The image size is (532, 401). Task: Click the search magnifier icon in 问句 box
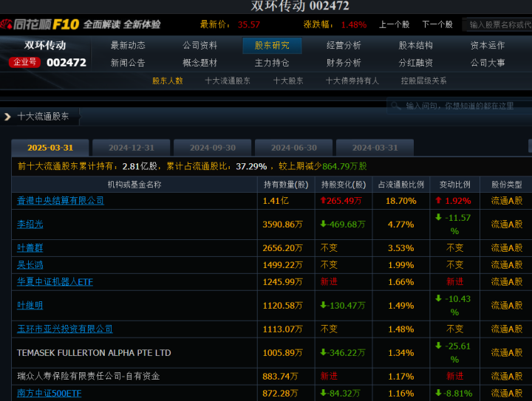click(x=395, y=106)
